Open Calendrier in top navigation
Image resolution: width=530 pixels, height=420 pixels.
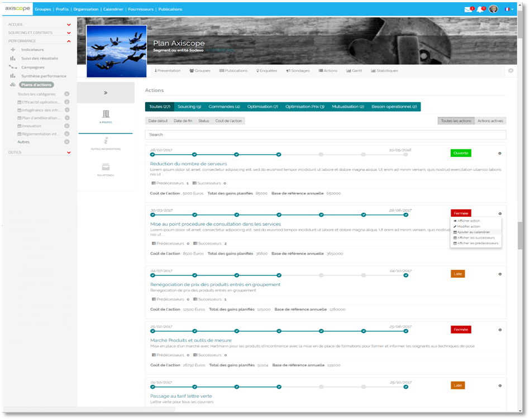113,9
